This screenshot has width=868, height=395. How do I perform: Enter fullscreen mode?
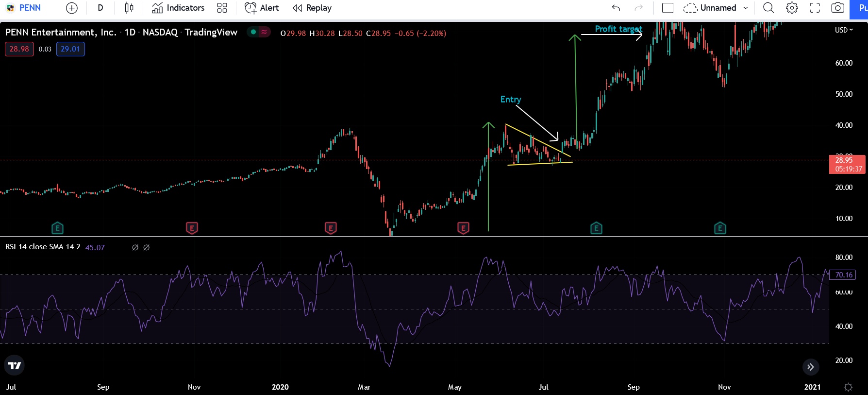click(x=815, y=8)
